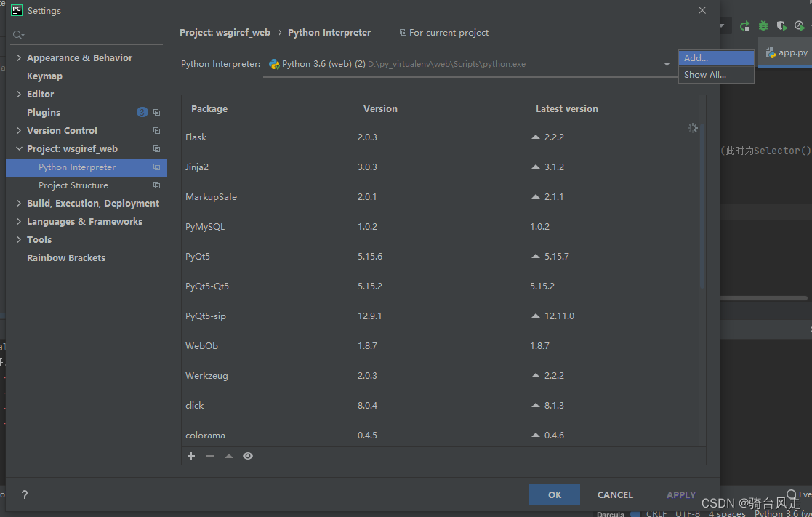The width and height of the screenshot is (812, 517).
Task: Click Run with Coverage shield icon
Action: point(782,26)
